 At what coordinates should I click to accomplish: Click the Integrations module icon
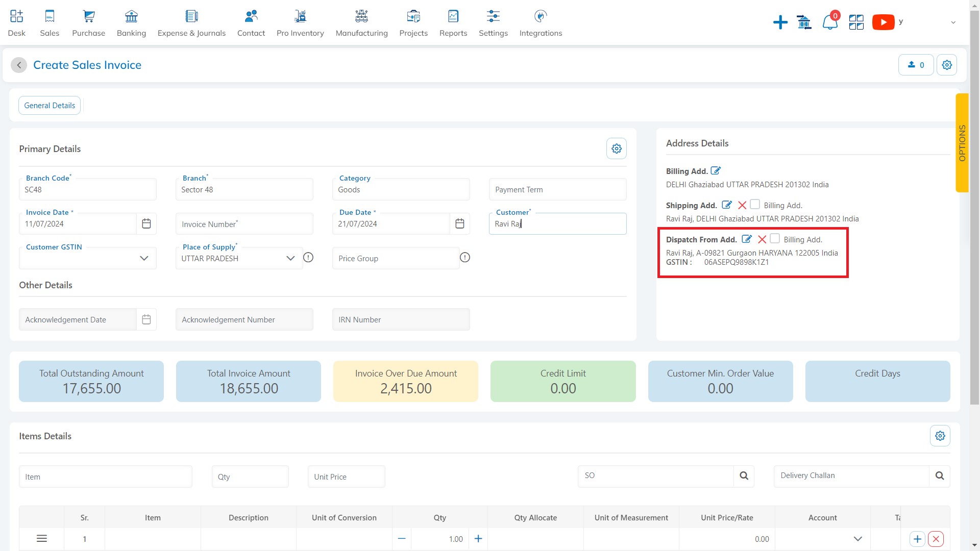click(x=541, y=15)
